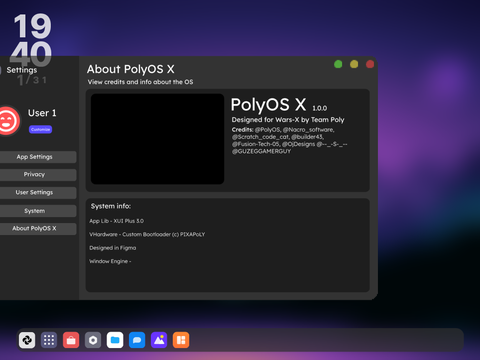Click the 'About PolyOS X' page heading
The width and height of the screenshot is (480, 360).
[131, 69]
